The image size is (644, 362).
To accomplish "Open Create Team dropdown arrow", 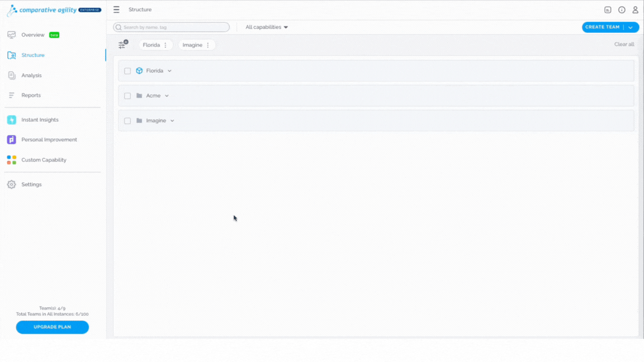I will point(631,27).
